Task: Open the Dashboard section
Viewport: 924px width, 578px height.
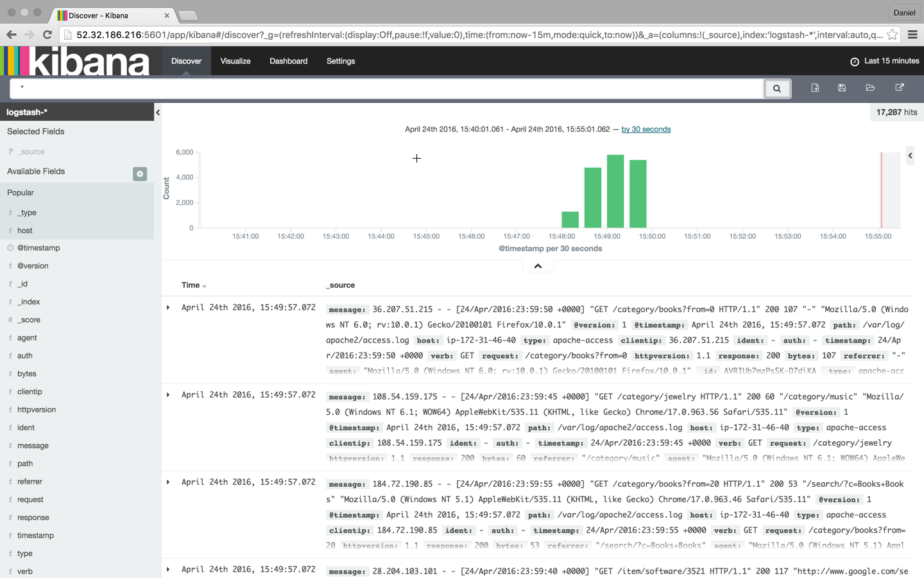Action: [288, 61]
